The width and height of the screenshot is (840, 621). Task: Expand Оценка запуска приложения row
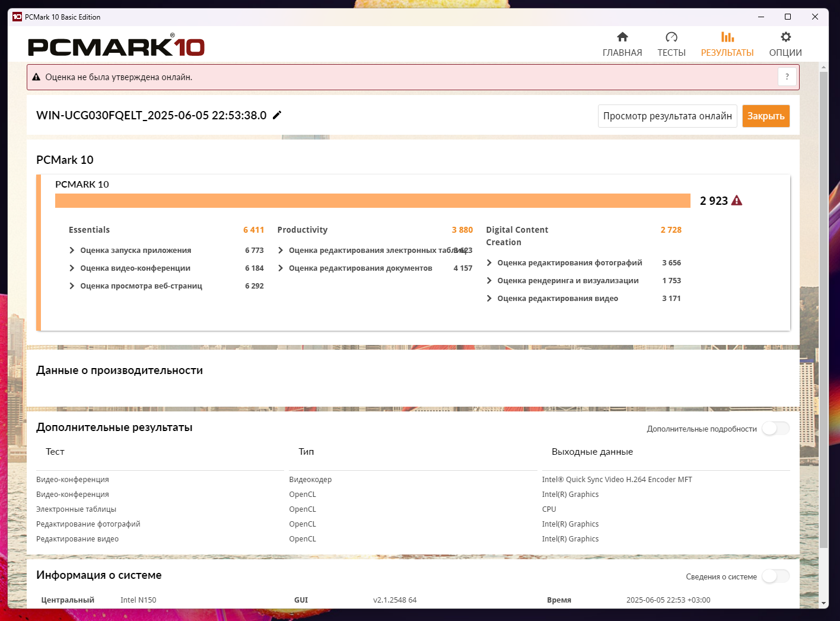click(x=72, y=251)
